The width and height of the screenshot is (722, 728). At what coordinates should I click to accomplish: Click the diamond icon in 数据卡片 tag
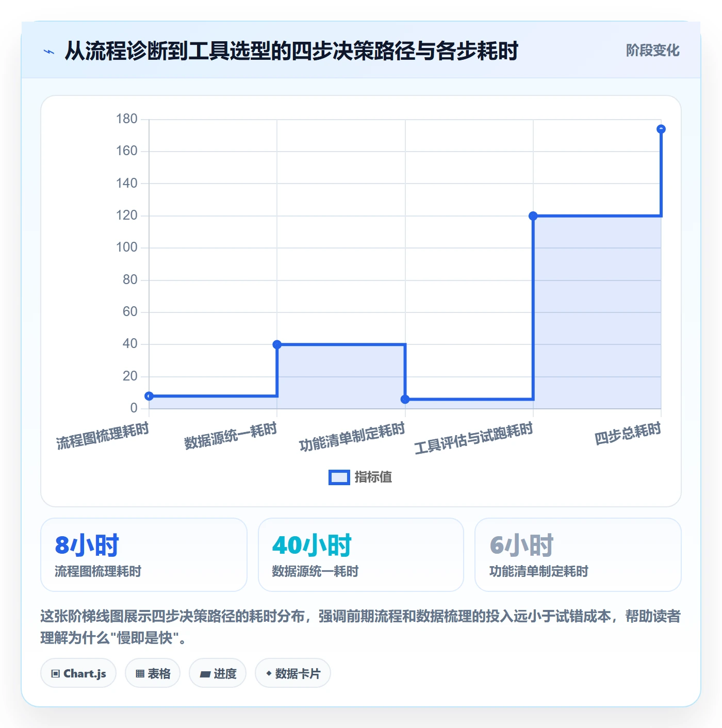tap(269, 673)
